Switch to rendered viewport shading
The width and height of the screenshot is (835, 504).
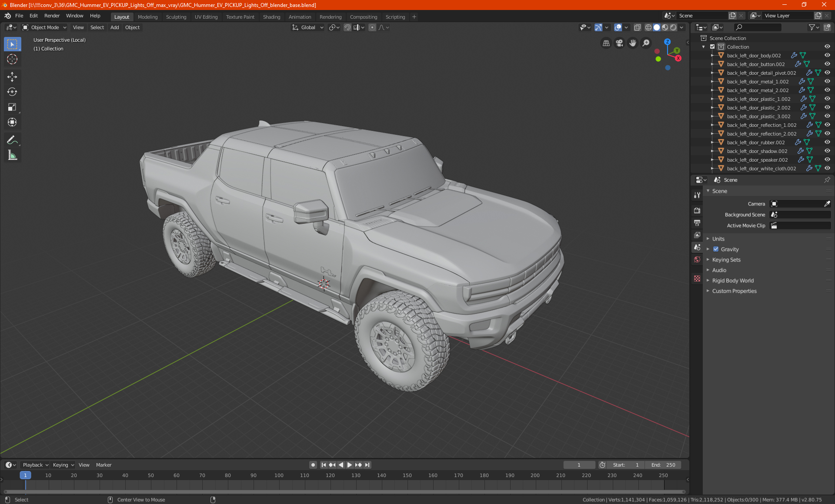pos(673,27)
